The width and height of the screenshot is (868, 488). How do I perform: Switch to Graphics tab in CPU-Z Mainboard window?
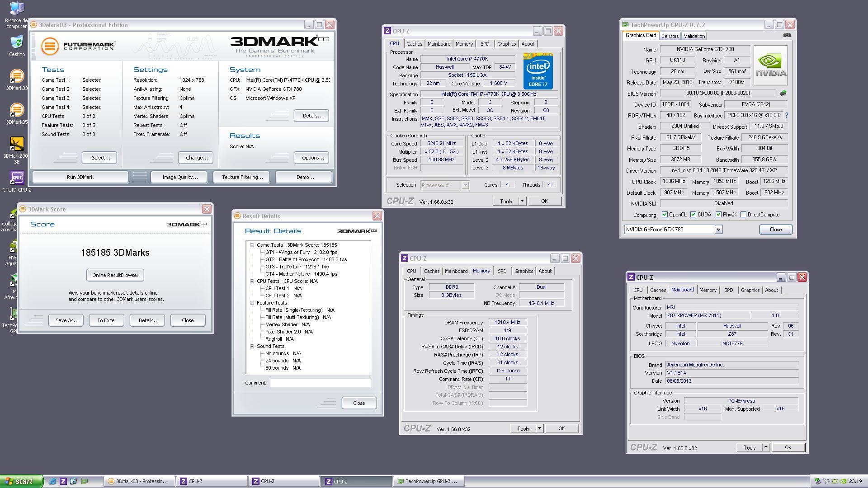[x=750, y=290]
